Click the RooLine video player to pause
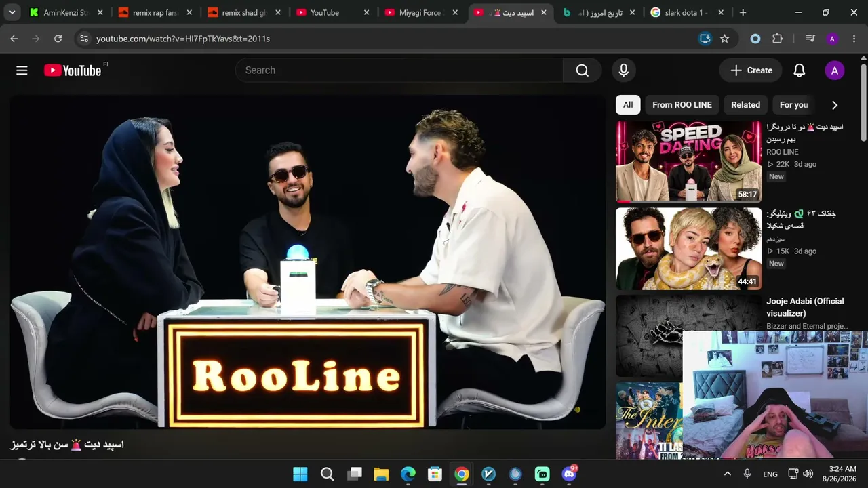The height and width of the screenshot is (488, 868). point(307,262)
